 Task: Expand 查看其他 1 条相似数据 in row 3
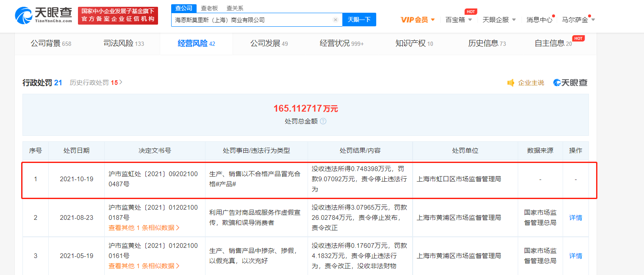[x=144, y=266]
